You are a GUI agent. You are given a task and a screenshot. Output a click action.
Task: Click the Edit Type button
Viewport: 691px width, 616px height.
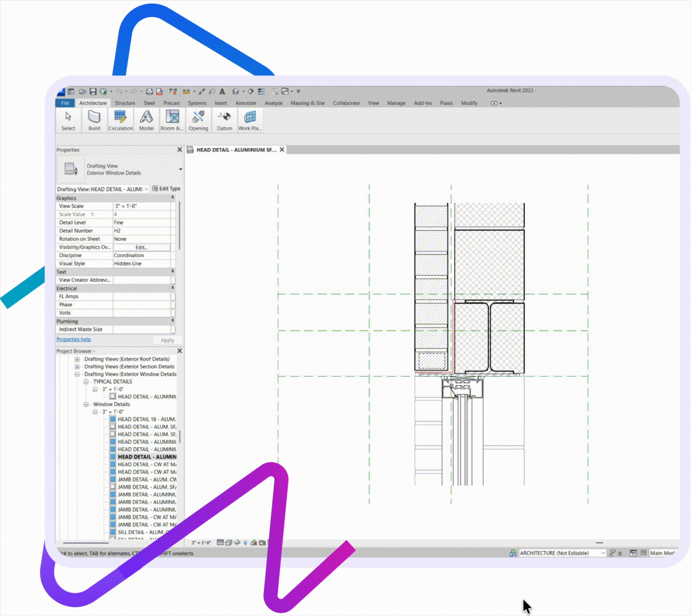tap(166, 189)
